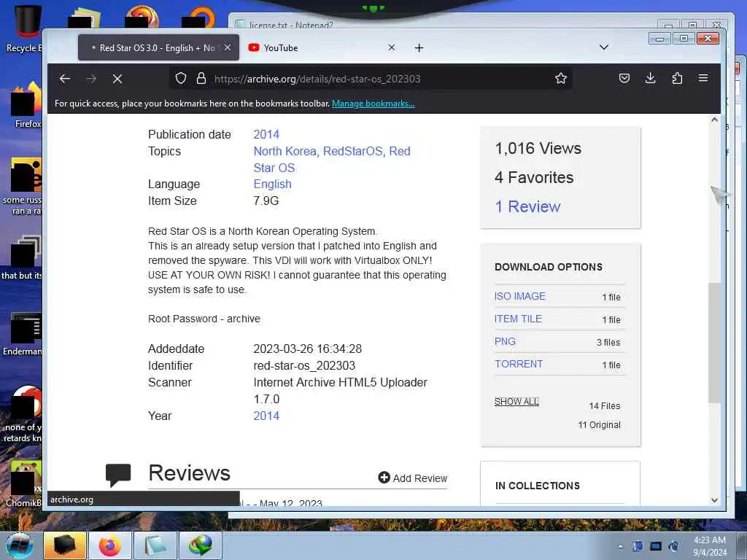The image size is (747, 560).
Task: Open the Firefox desktop shortcut
Action: (x=26, y=105)
